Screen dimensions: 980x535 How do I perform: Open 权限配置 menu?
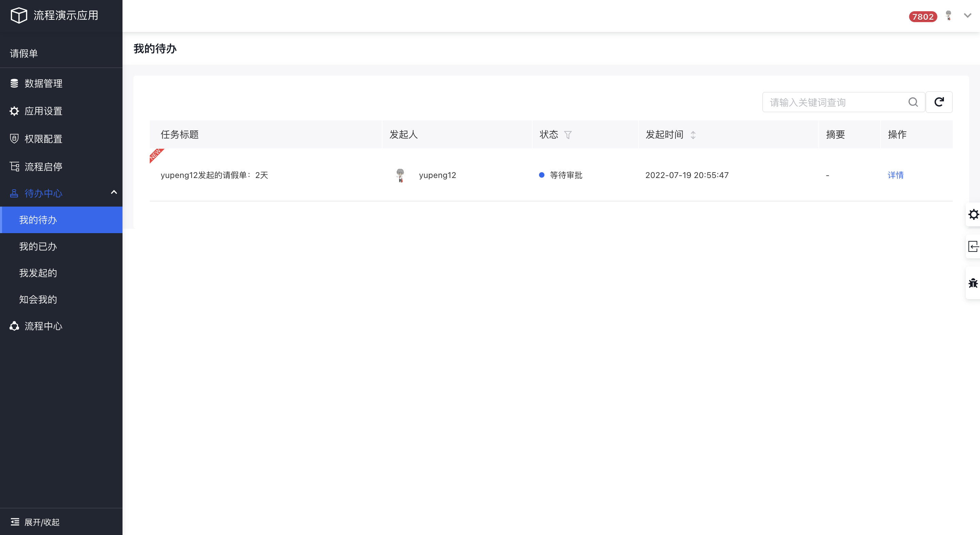[x=61, y=139]
